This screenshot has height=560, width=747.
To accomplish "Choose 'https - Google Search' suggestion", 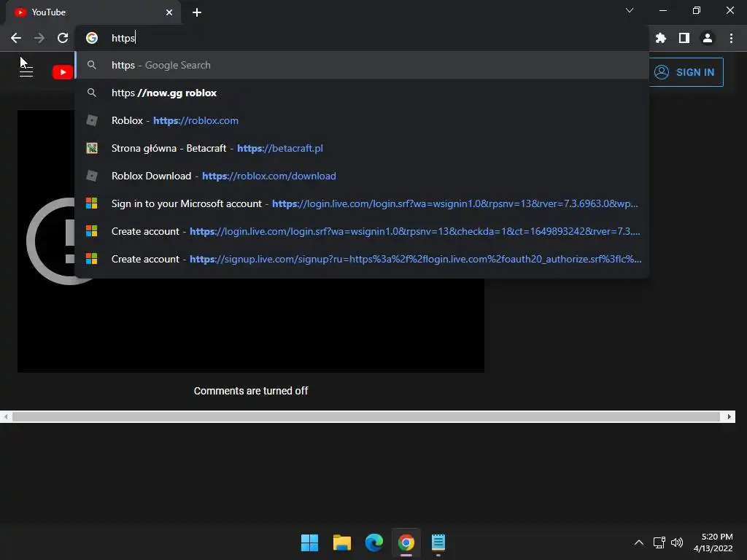I will pyautogui.click(x=362, y=65).
